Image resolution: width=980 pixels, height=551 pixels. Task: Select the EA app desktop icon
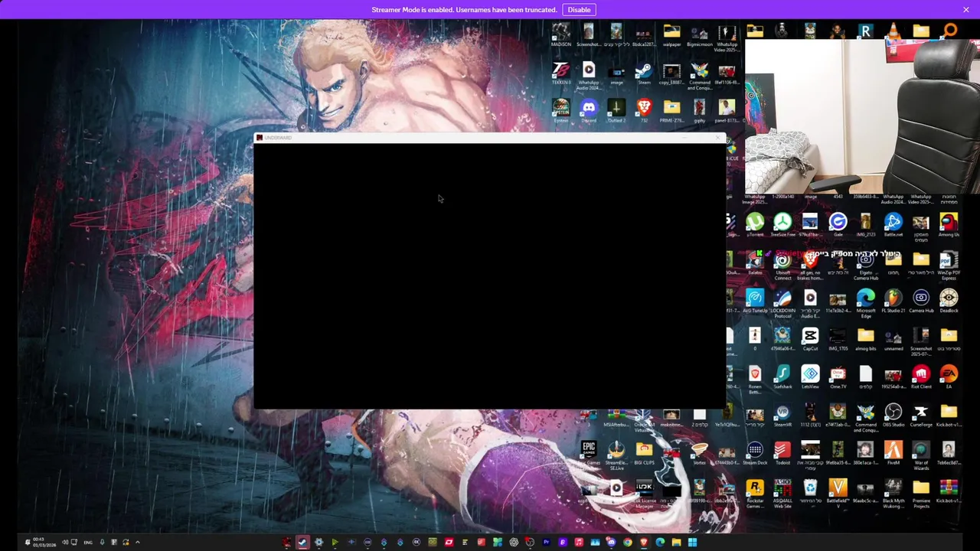tap(949, 378)
